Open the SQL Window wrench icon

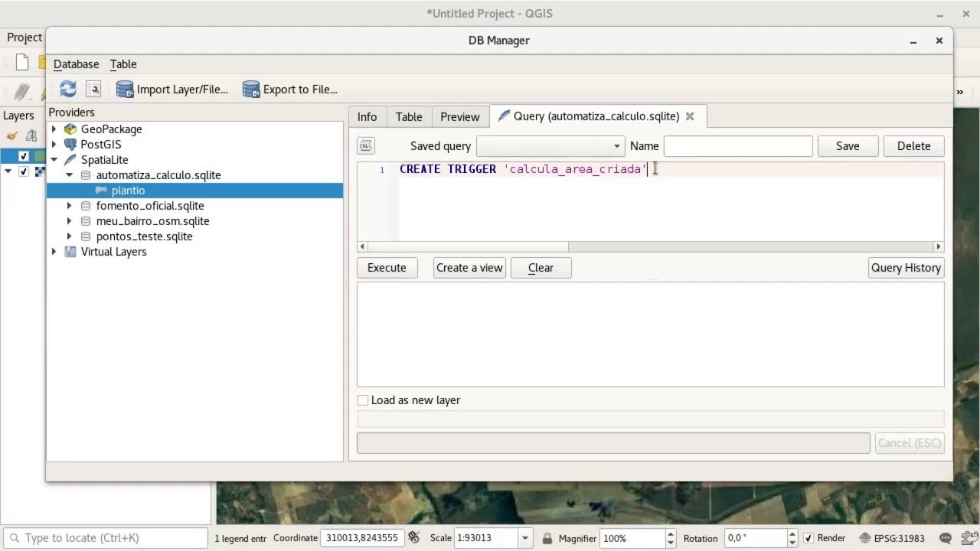click(x=94, y=90)
